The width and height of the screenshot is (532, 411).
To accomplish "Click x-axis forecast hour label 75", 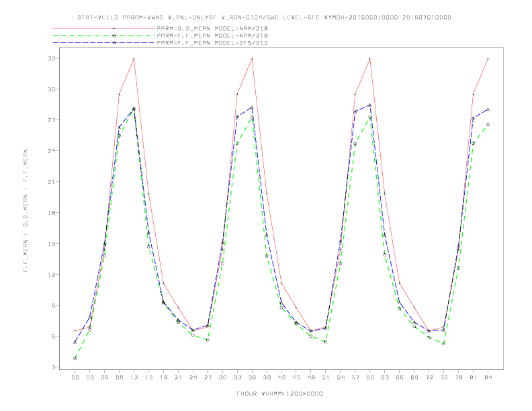I will click(x=444, y=377).
